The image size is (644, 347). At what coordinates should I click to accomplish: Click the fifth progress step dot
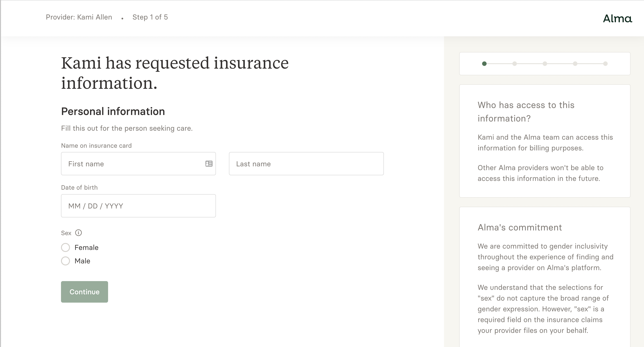(x=605, y=64)
